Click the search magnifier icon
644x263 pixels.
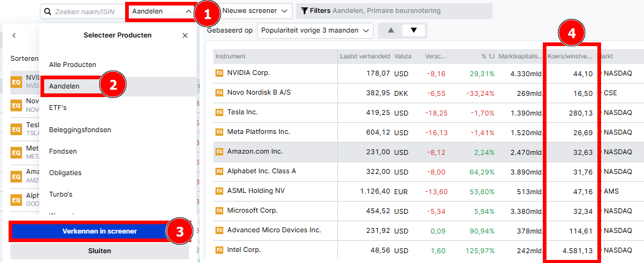[x=47, y=12]
